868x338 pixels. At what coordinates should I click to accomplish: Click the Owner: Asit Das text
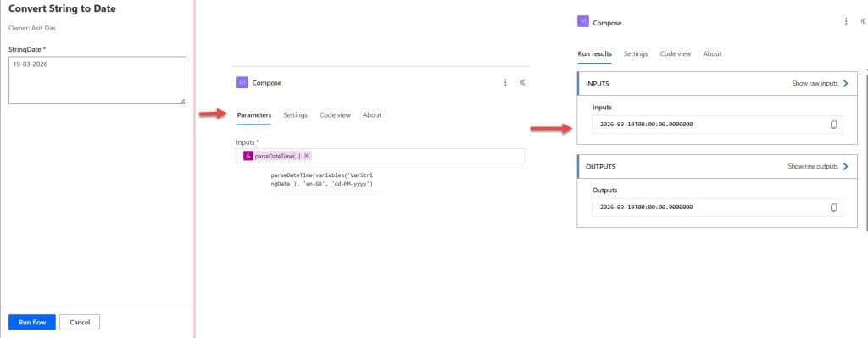click(32, 28)
